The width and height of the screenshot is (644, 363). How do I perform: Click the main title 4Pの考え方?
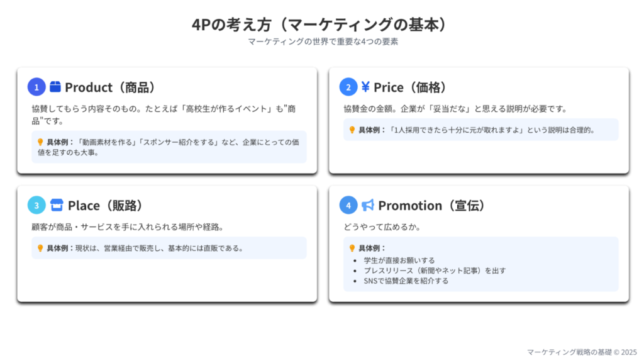(x=322, y=25)
